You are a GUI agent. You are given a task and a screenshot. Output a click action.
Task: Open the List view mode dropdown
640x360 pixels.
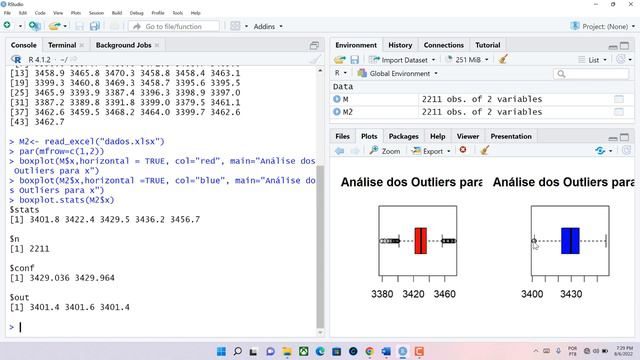593,60
